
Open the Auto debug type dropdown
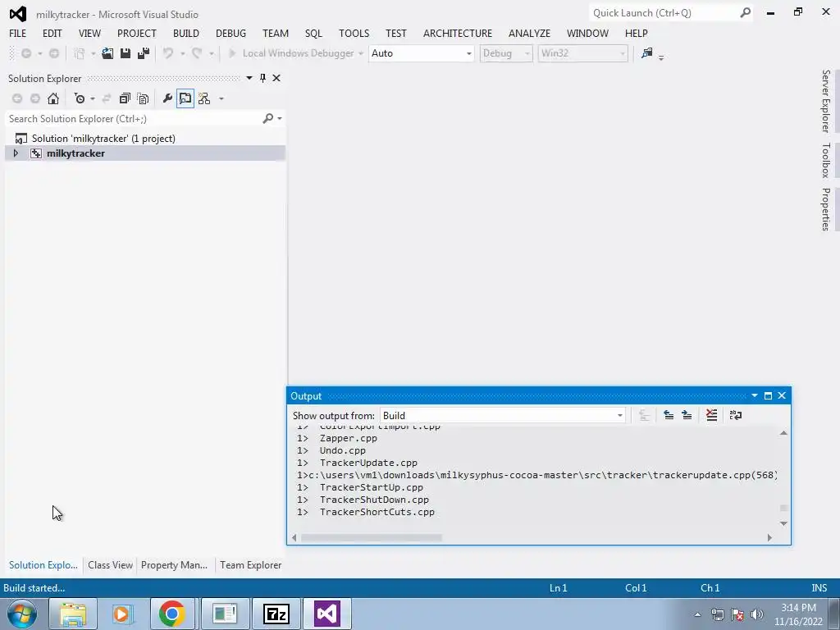click(468, 53)
